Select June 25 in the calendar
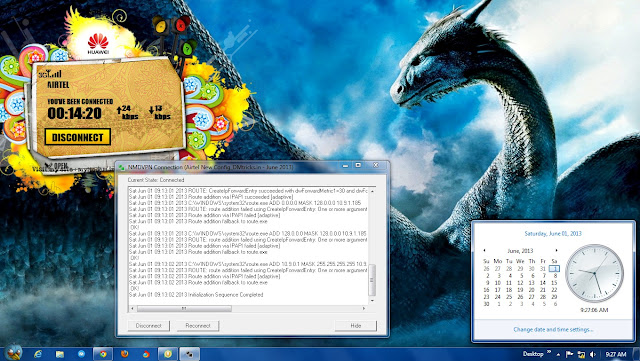 pos(509,297)
